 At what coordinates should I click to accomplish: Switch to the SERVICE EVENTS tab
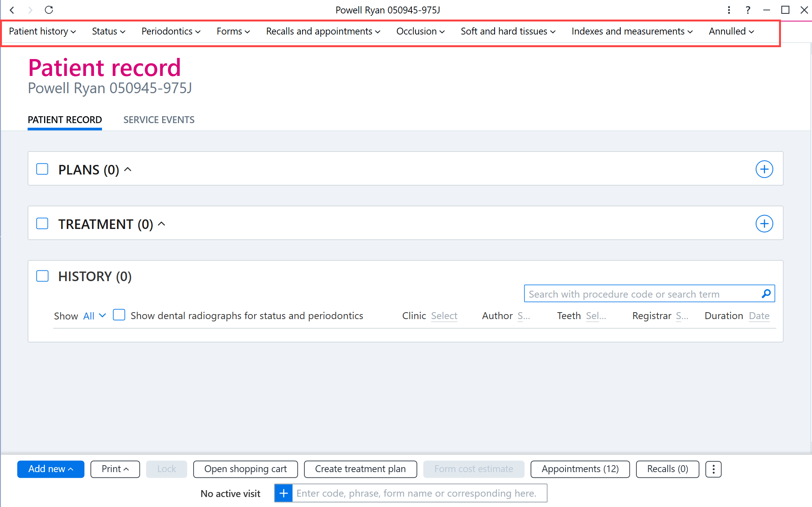tap(159, 120)
